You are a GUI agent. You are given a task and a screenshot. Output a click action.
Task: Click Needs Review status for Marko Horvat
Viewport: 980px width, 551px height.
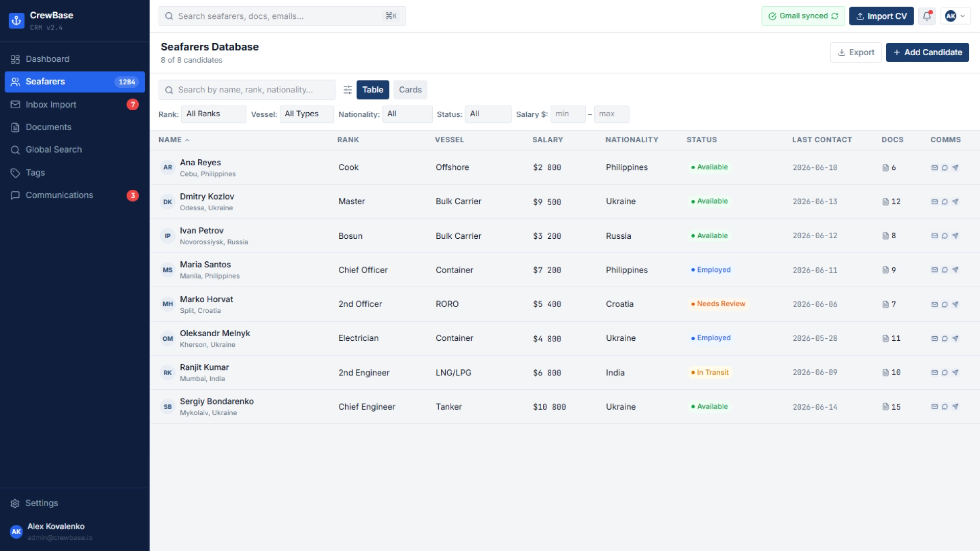(718, 304)
